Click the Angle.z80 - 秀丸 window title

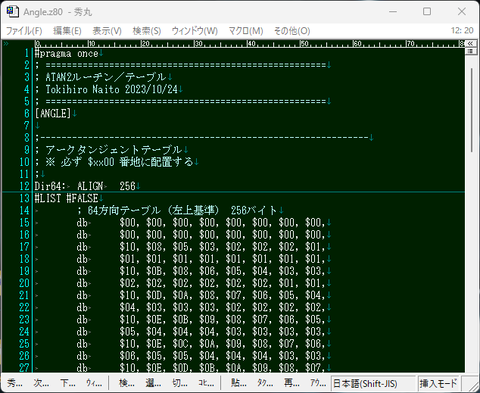(x=58, y=12)
